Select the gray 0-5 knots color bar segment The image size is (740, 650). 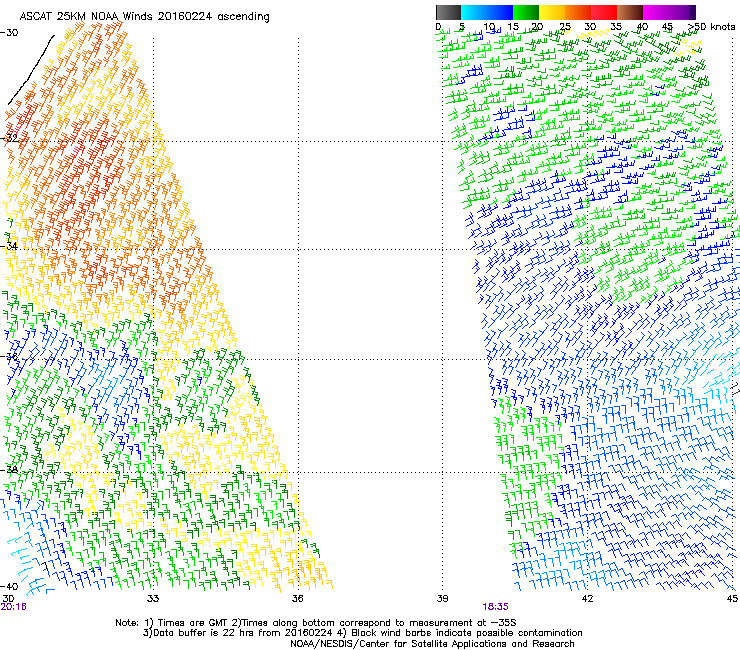(x=448, y=12)
